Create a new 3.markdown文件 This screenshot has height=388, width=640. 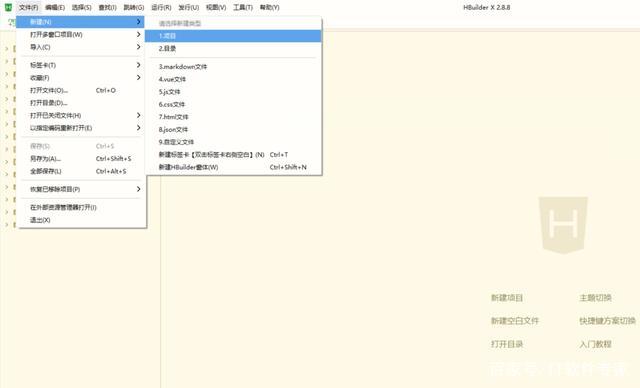(x=233, y=67)
